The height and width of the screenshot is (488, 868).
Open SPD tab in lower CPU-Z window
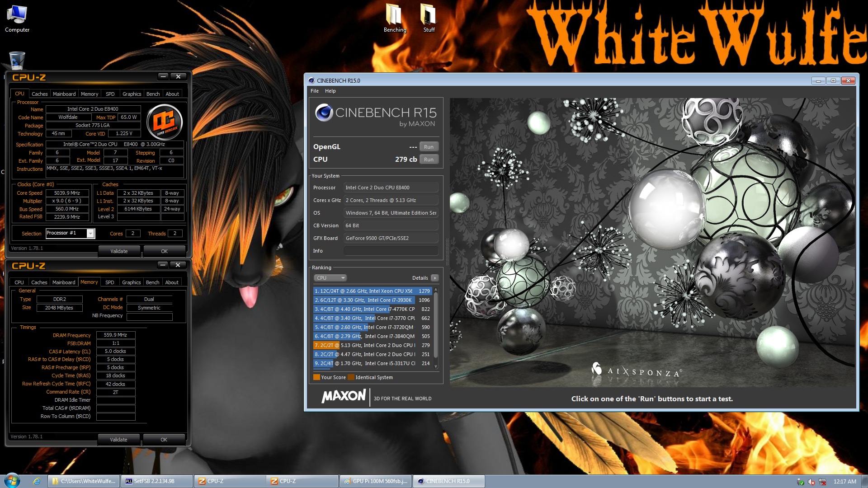point(110,282)
